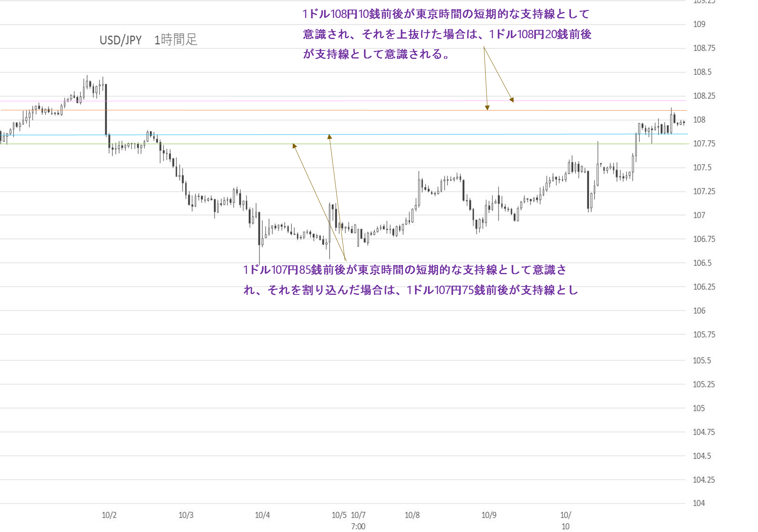
Task: Click the 107 price axis label
Action: coord(699,215)
